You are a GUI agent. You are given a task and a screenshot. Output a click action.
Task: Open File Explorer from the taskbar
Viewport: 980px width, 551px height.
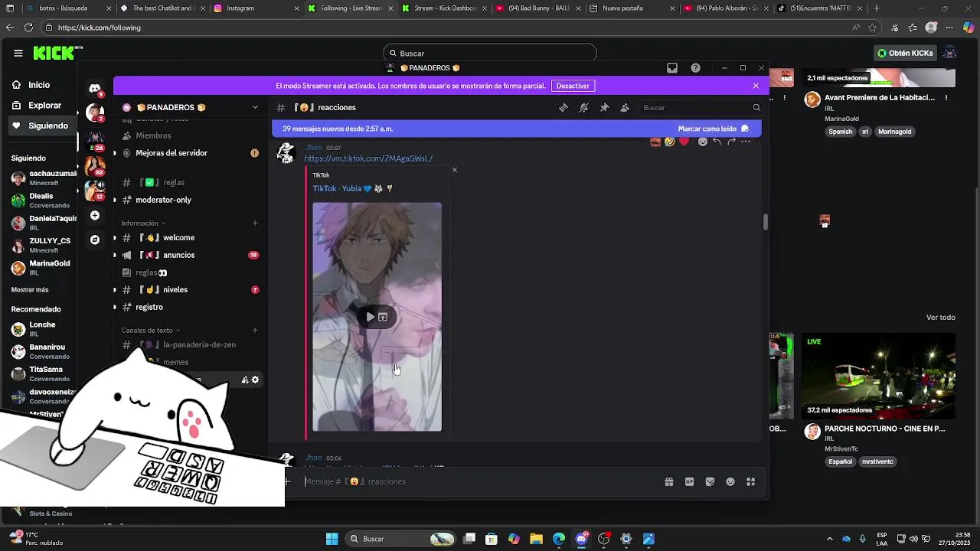(536, 539)
